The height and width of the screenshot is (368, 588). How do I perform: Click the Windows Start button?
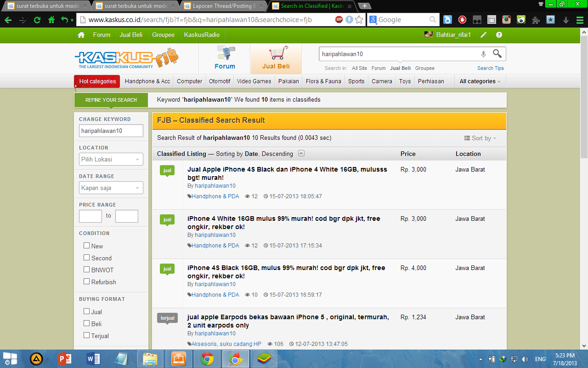10,358
